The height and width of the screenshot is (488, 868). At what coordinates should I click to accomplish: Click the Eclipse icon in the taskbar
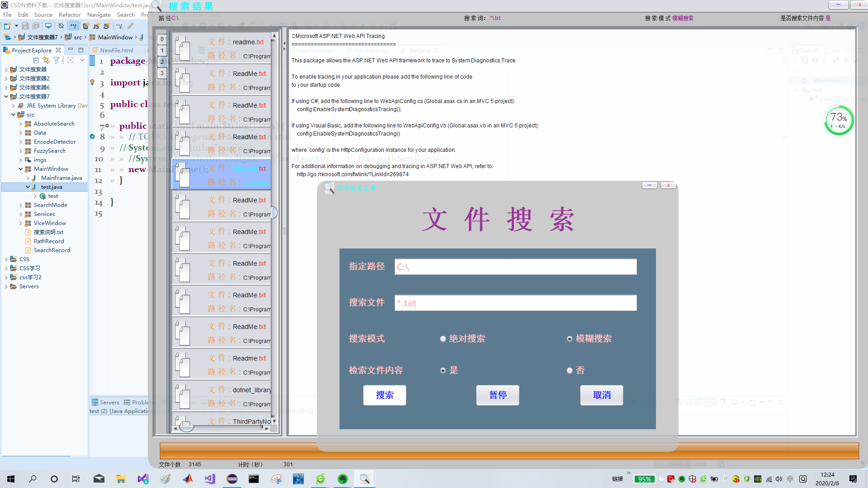click(232, 479)
